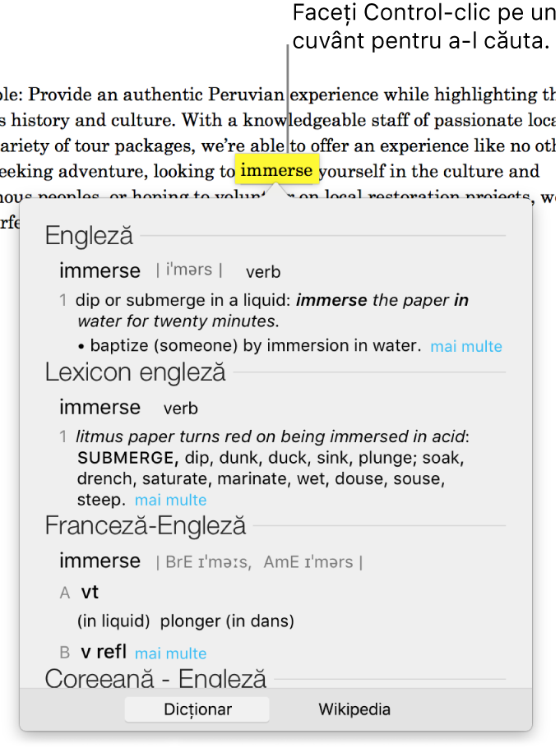
Task: Open "mai multe" in the Engleză section
Action: [x=466, y=346]
